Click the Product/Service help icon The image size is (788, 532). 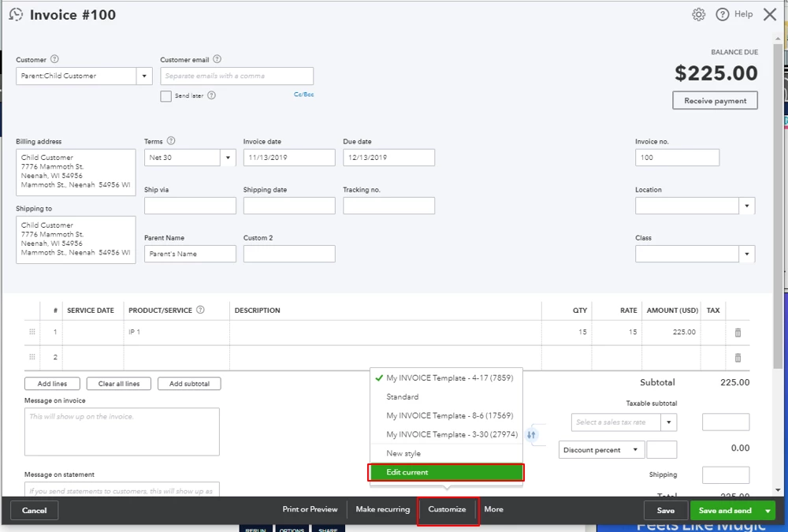click(200, 310)
